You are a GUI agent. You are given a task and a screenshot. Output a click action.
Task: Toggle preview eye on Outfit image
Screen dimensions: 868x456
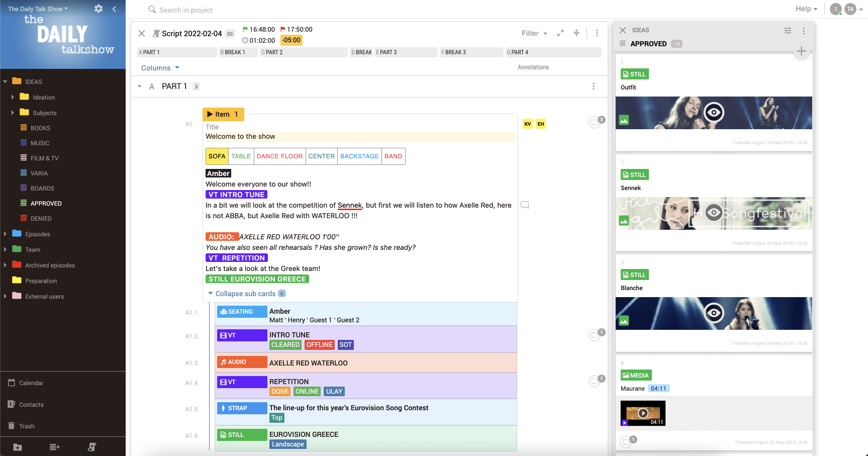coord(714,112)
